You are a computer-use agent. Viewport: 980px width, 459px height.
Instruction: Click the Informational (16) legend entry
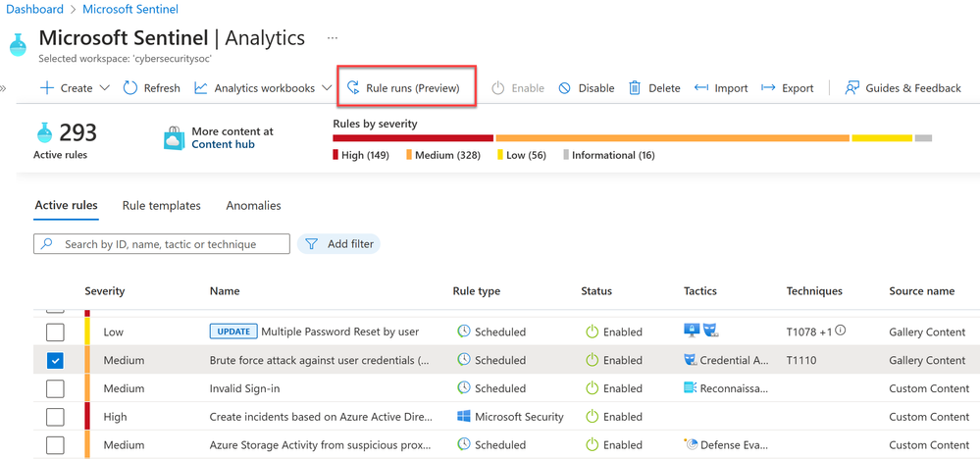point(609,156)
